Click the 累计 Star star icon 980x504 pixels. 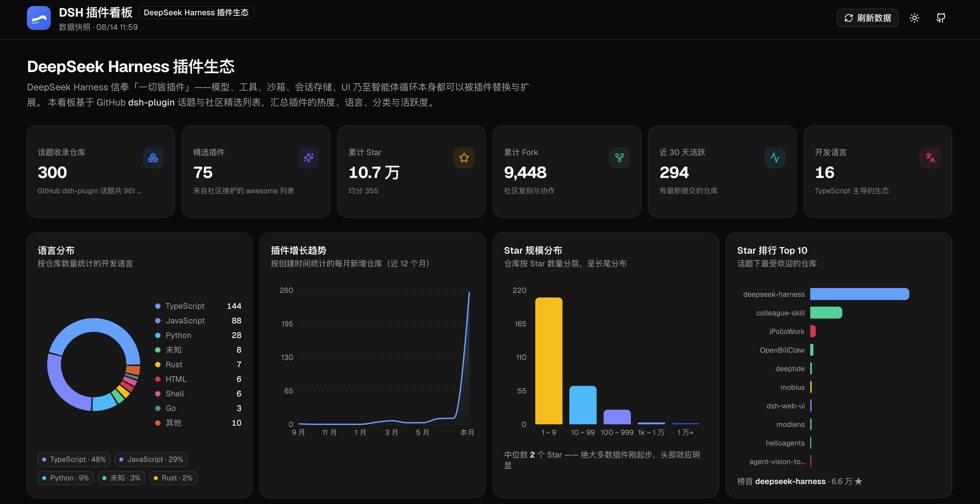[x=464, y=158]
